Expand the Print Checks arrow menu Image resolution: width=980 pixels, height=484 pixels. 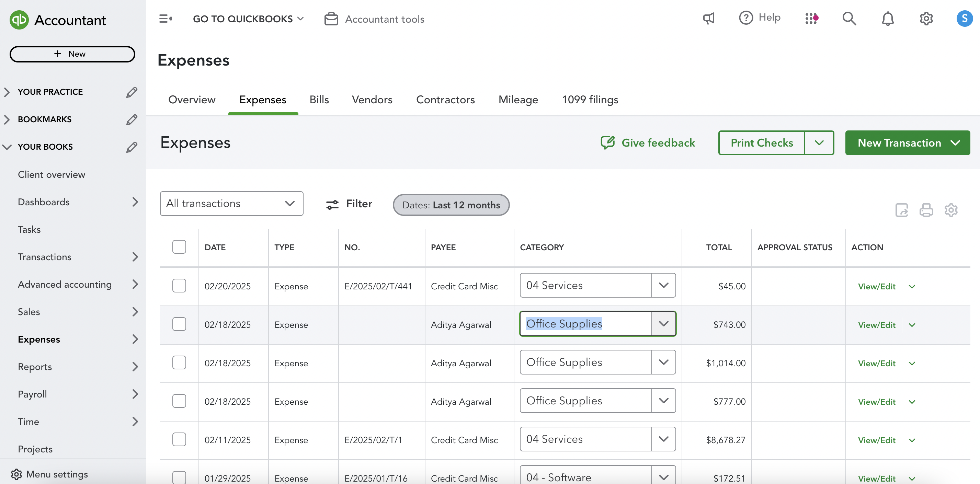(819, 142)
